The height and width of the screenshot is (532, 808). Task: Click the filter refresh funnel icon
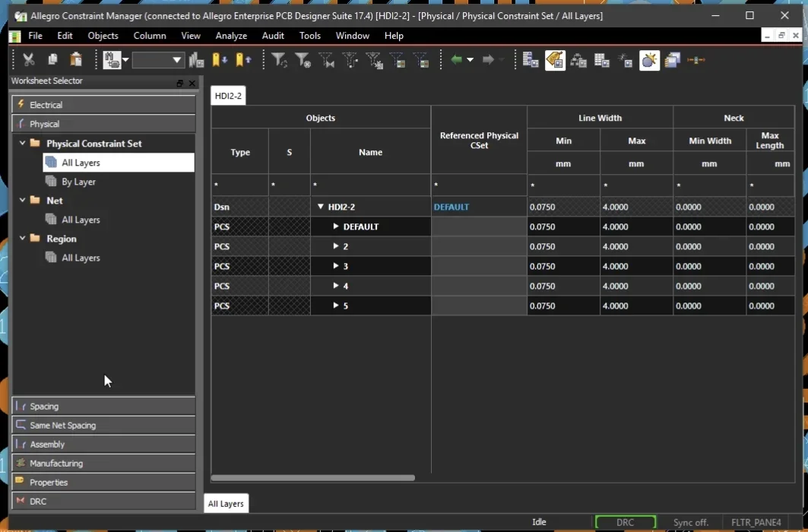click(279, 60)
